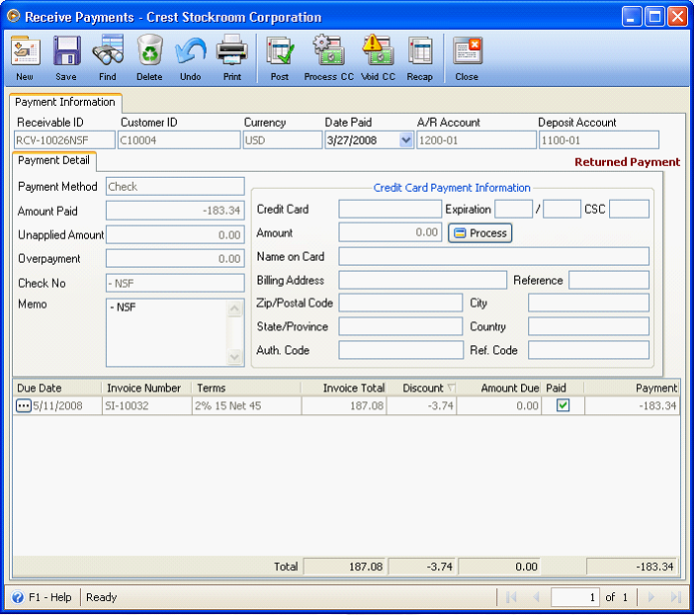695x616 pixels.
Task: Click the Receivable ID field
Action: click(x=64, y=140)
